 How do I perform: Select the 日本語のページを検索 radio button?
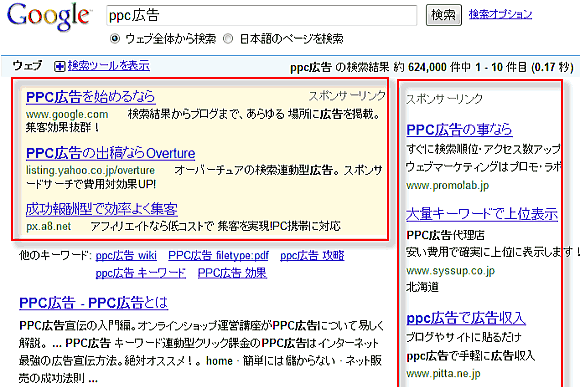tap(228, 38)
